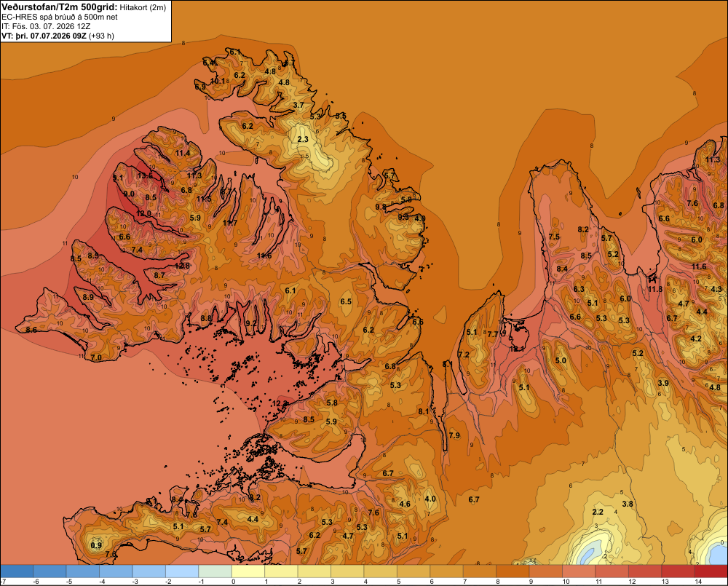Click the "8.6" temperature value on the west tip
Viewport: 728px width, 586px height.
tap(31, 330)
